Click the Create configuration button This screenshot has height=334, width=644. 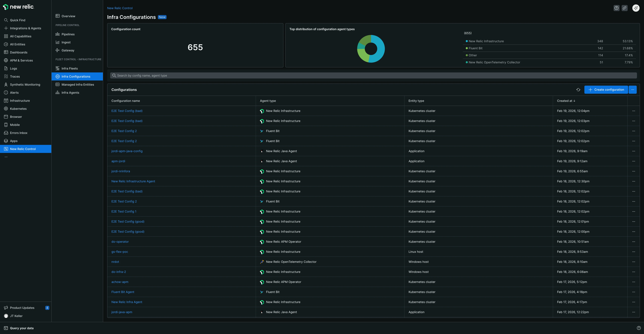tap(606, 90)
